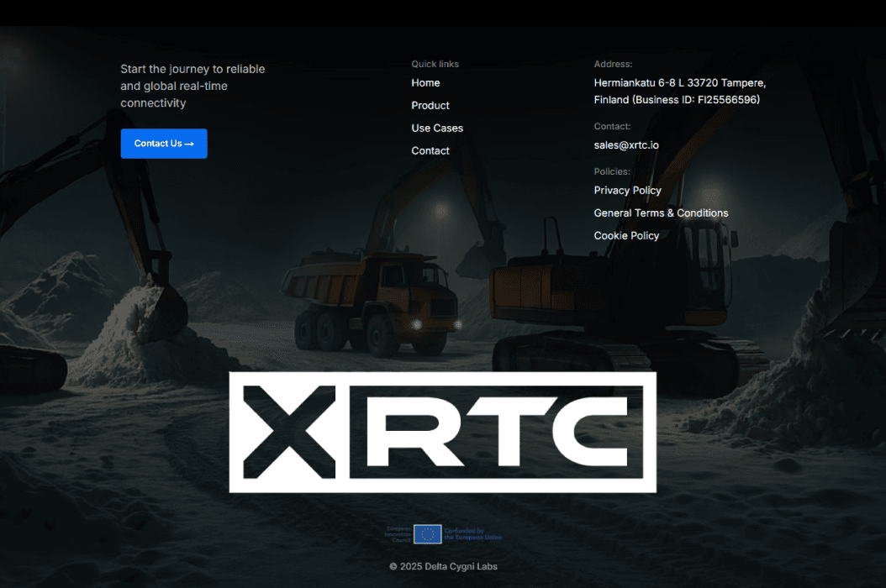Click the 2025 Delta Cygni Labs copyright text
Viewport: 886px width, 588px height.
pos(443,566)
